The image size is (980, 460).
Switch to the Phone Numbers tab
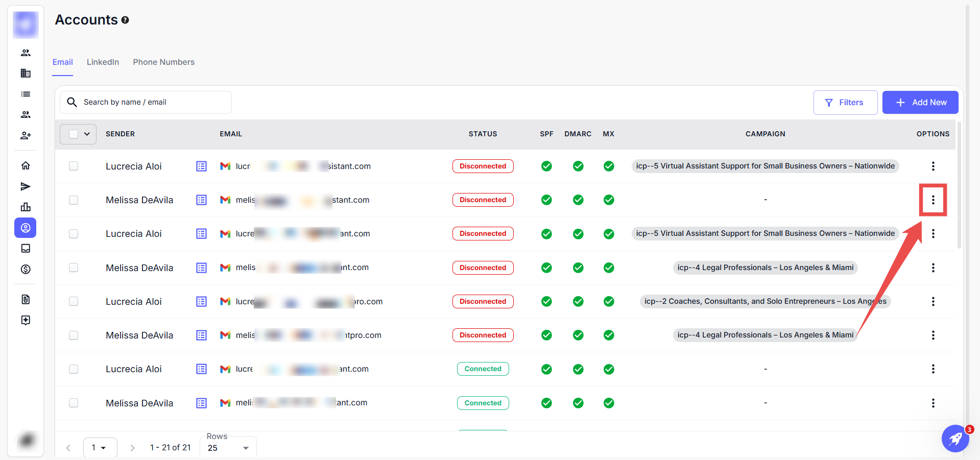click(x=163, y=62)
